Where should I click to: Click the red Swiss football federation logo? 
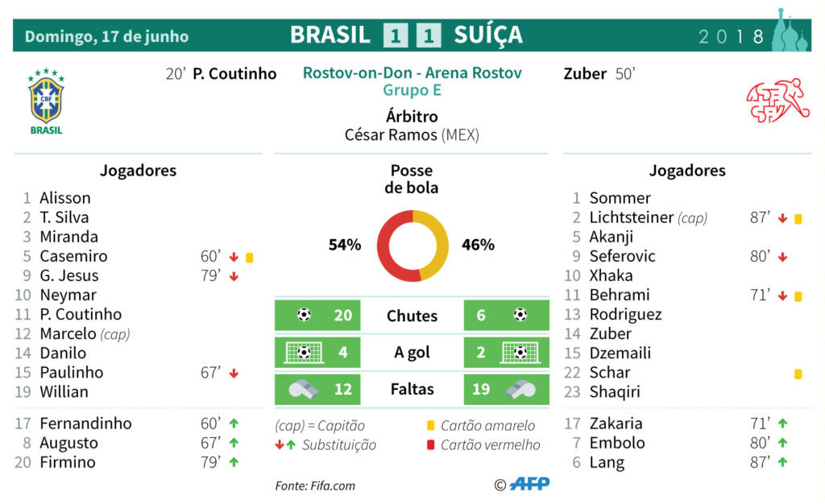(x=777, y=101)
